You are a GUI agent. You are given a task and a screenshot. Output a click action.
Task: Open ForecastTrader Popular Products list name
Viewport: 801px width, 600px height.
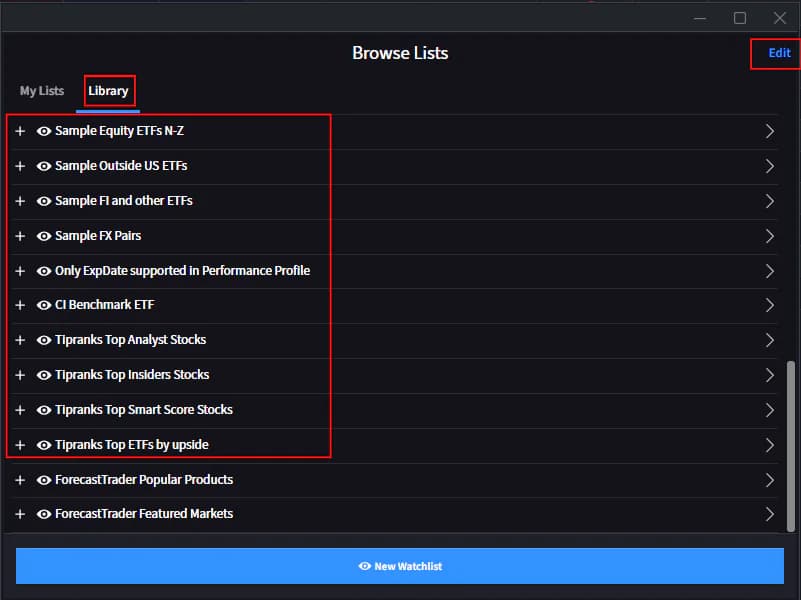[144, 480]
